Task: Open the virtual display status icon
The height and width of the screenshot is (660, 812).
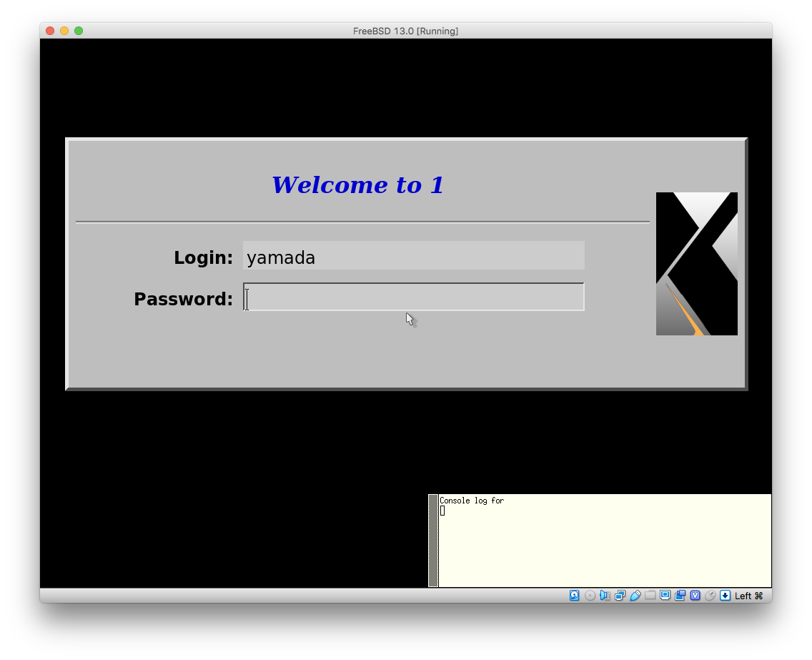Action: (665, 596)
